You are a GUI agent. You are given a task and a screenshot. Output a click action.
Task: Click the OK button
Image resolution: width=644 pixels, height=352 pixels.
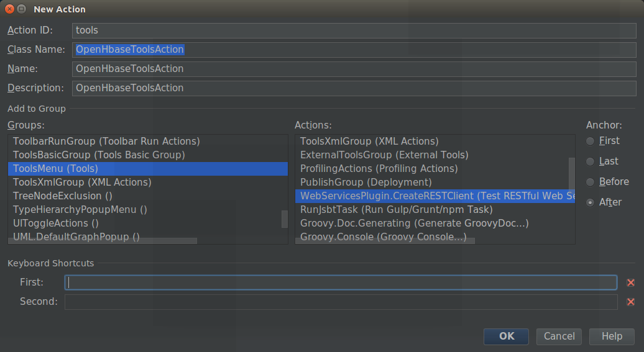point(506,336)
